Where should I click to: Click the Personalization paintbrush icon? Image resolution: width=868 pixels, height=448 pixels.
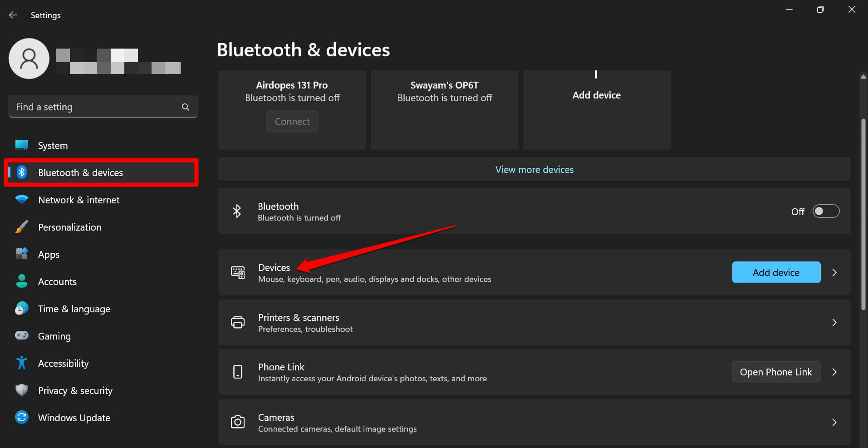[x=22, y=227]
